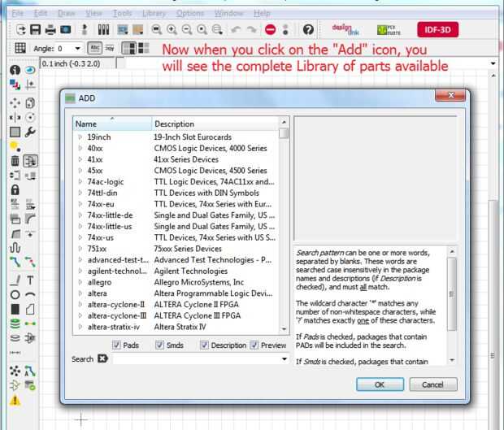Expand the 40xx library
This screenshot has width=504, height=430.
click(80, 148)
